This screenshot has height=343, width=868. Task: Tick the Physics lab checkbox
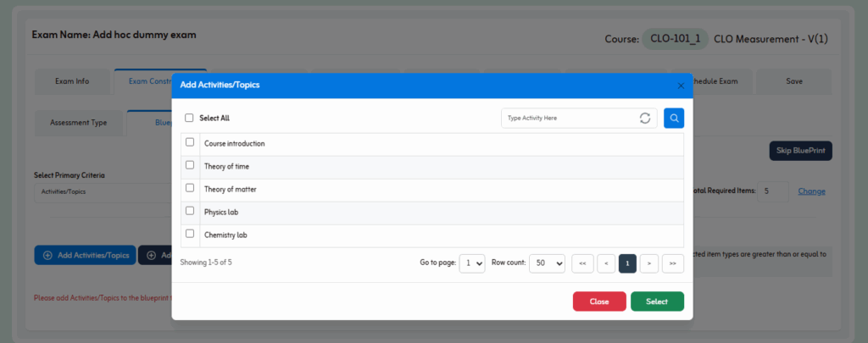190,211
